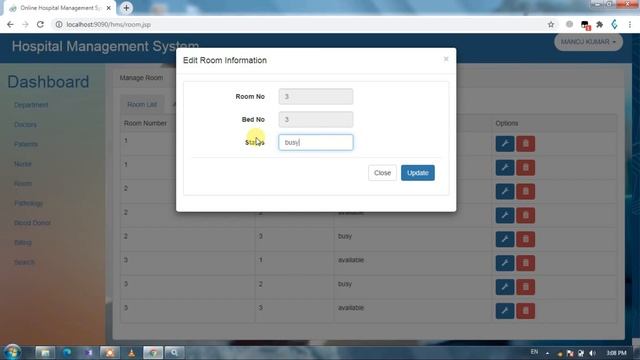
Task: Open Billing in the sidebar
Action: coord(22,242)
